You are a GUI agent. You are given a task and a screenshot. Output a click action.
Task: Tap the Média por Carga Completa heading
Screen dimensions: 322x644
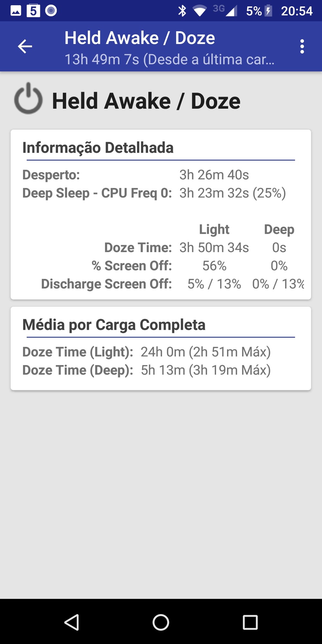[114, 325]
